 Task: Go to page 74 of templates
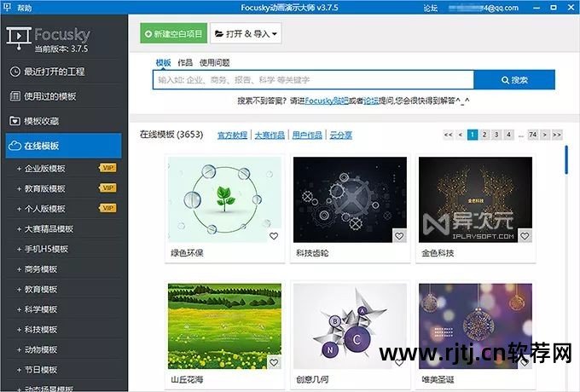coord(533,135)
